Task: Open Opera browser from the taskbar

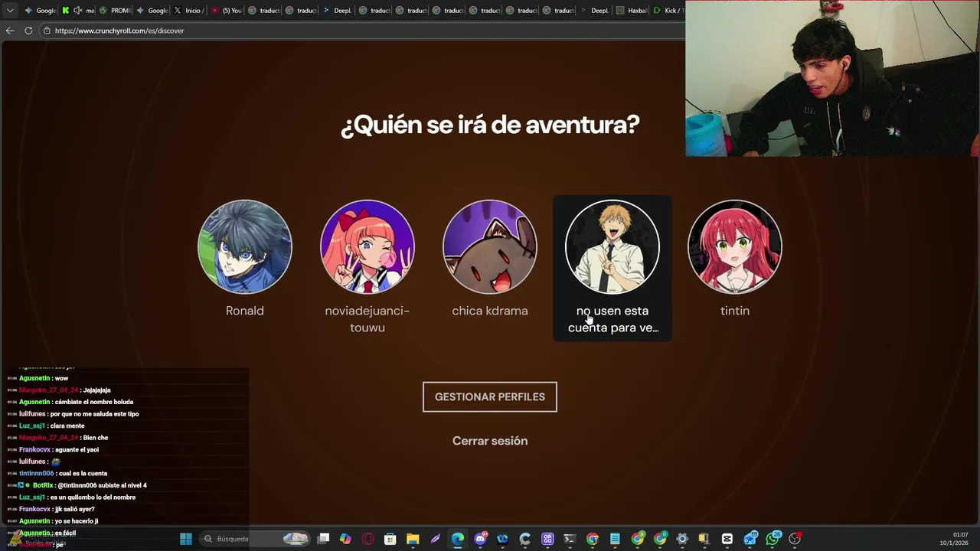Action: pyautogui.click(x=368, y=539)
